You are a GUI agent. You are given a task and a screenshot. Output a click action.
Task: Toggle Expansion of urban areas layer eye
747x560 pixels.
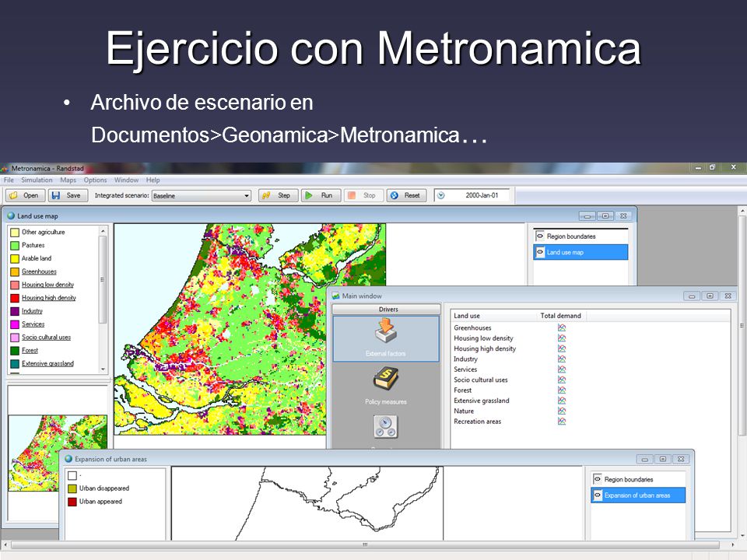598,495
